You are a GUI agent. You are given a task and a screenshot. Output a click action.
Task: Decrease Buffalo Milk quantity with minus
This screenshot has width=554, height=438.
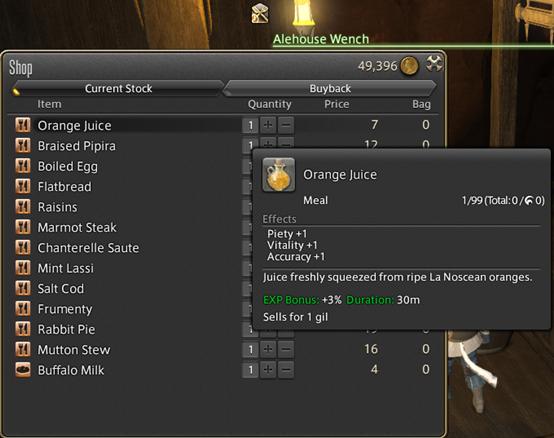(286, 370)
